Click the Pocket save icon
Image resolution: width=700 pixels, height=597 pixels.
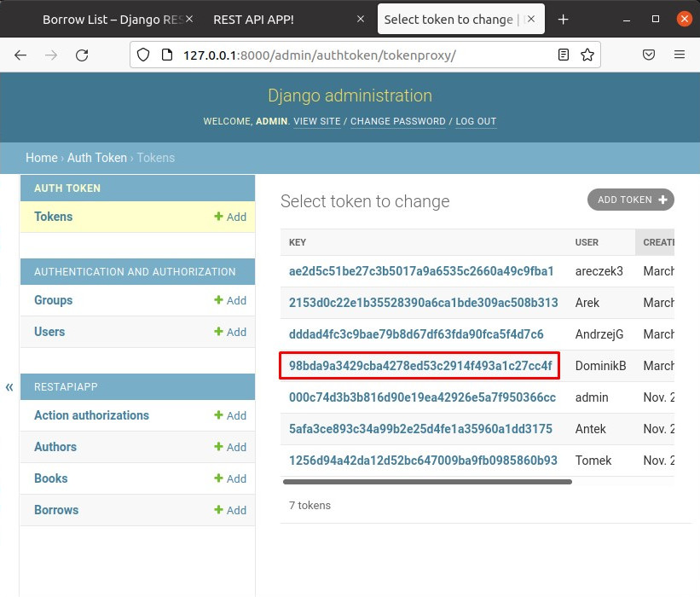[x=649, y=55]
